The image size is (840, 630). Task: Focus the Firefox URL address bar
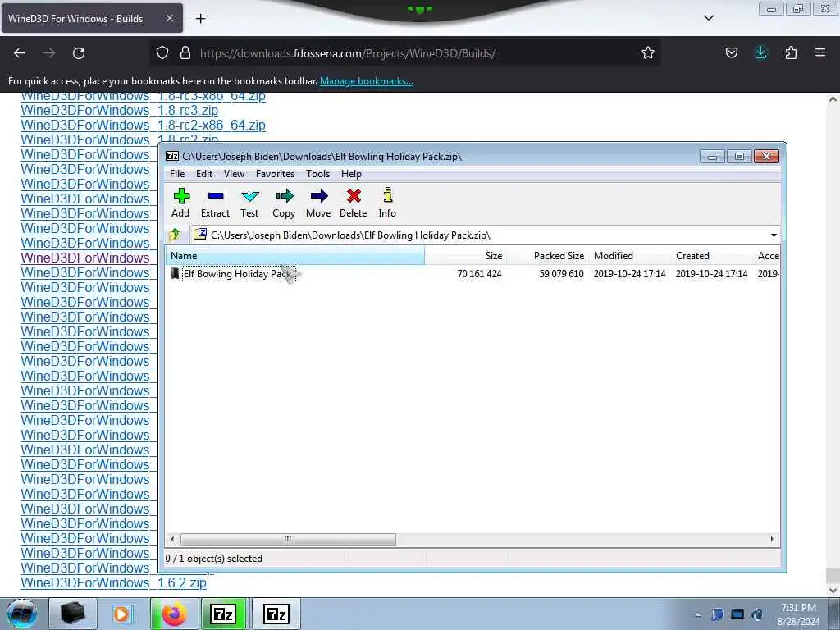click(405, 53)
